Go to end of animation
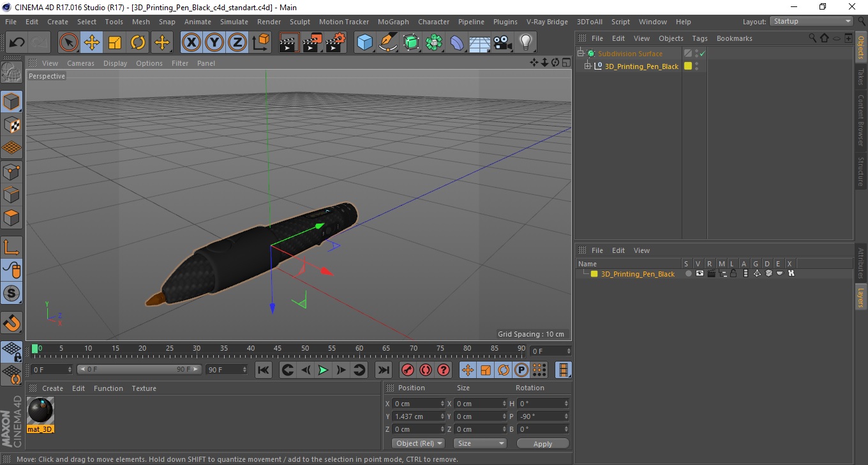 [383, 370]
